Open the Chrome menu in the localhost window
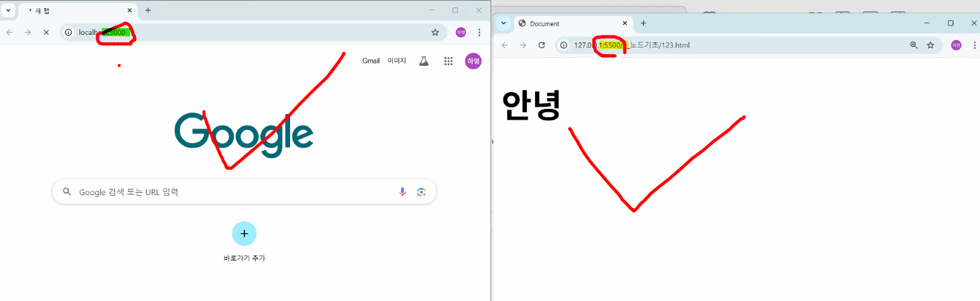Viewport: 980px width, 301px height. coord(479,32)
